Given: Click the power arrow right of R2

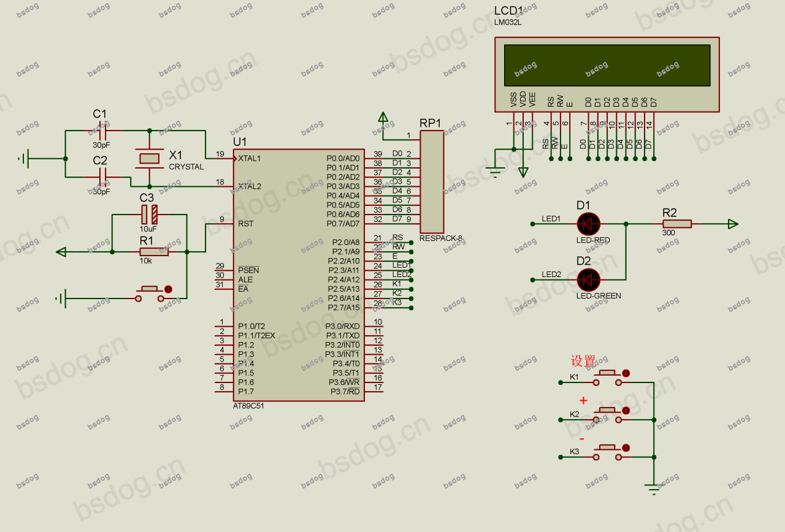Looking at the screenshot, I should [x=732, y=224].
